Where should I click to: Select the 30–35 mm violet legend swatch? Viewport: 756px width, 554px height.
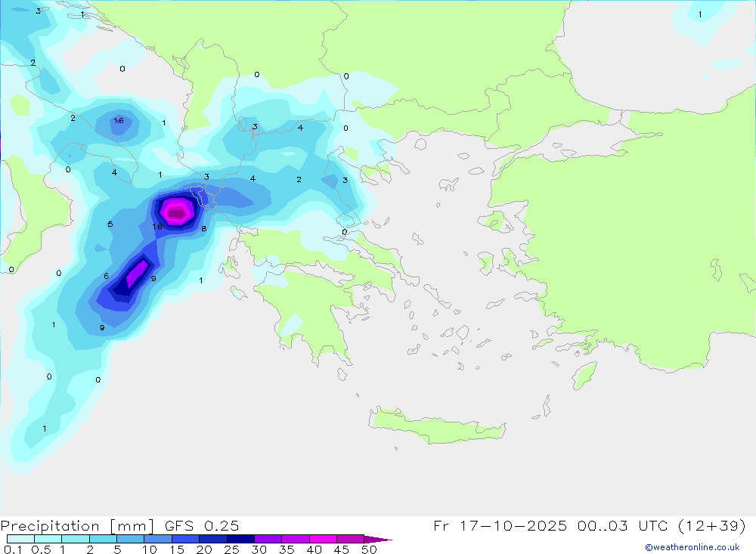coord(268,539)
